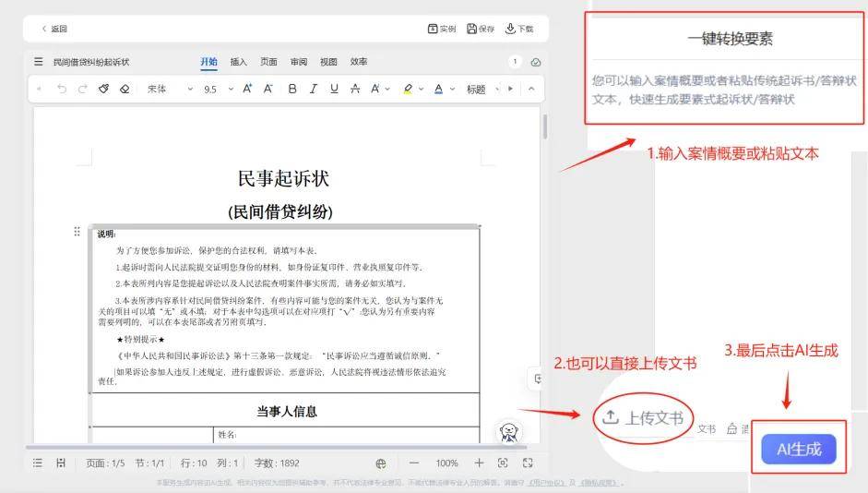Toggle italic text formatting
The width and height of the screenshot is (868, 493).
(313, 90)
